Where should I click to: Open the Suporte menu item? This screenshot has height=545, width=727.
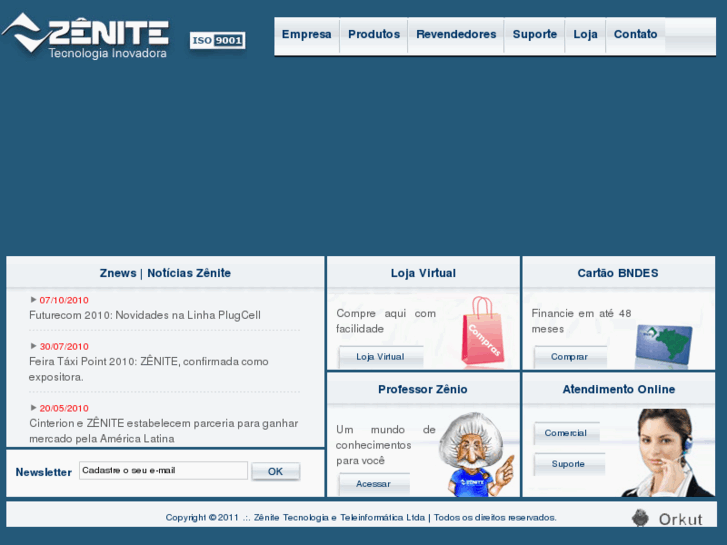coord(535,34)
